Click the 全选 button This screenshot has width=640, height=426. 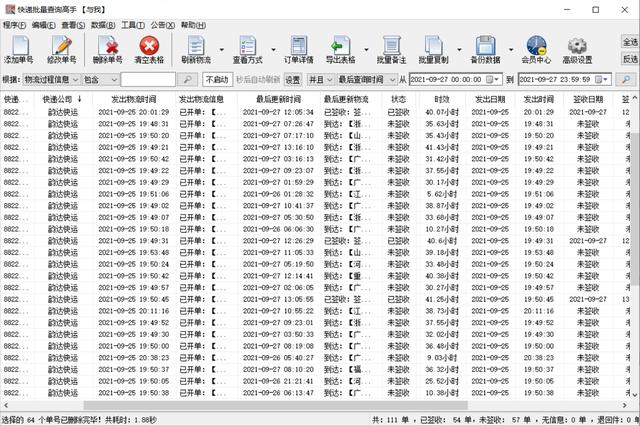(630, 42)
